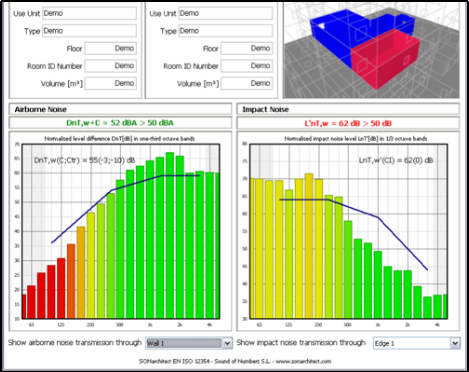Click the 'Show impact noise transmission through' label
This screenshot has height=372, width=469.
point(301,343)
